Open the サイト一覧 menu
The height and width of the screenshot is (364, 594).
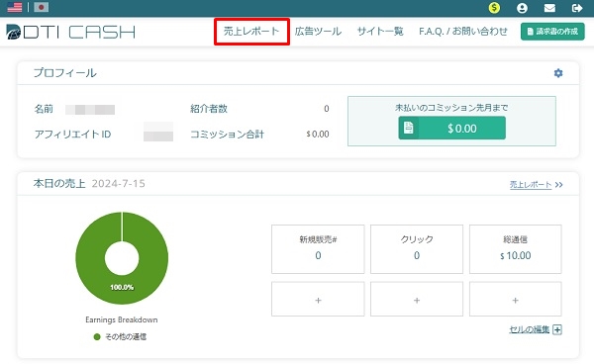(380, 32)
